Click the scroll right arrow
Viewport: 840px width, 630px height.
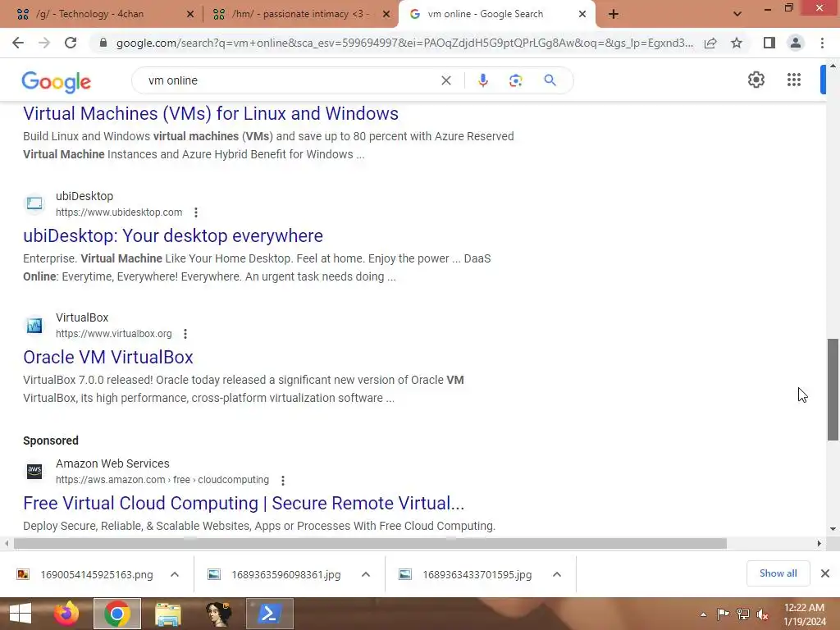[819, 543]
